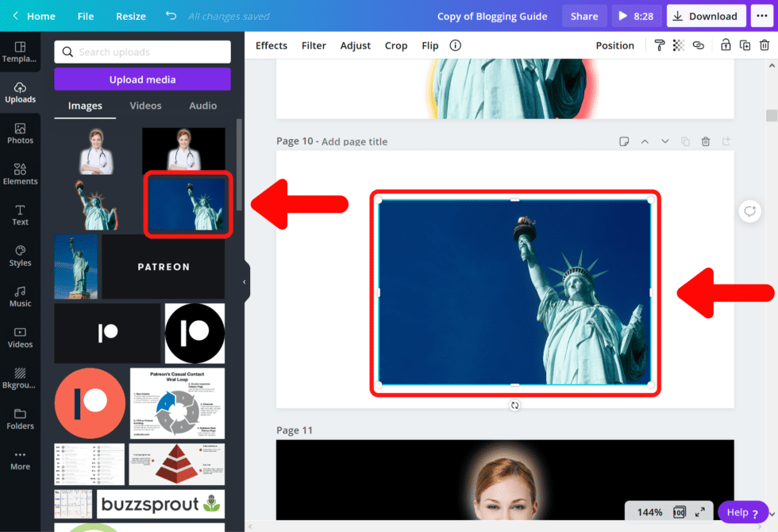Viewport: 778px width, 532px height.
Task: Click the Download button
Action: pyautogui.click(x=706, y=16)
